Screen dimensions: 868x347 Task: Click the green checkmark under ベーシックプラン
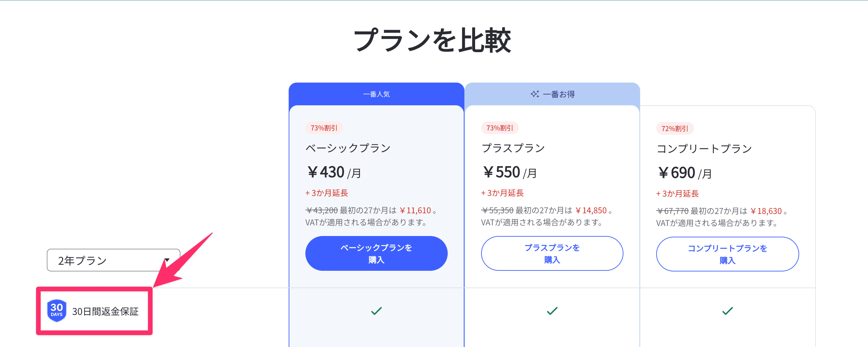(x=377, y=311)
